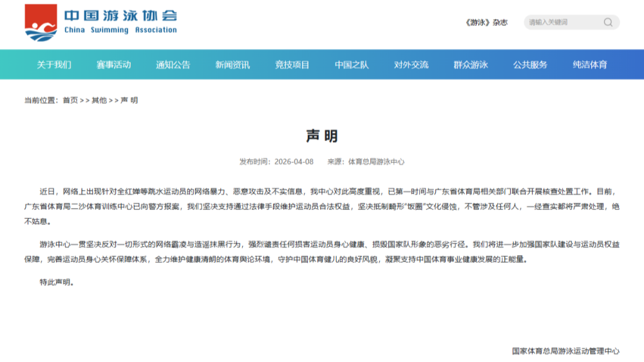Open the 关于我们 menu
The image size is (644, 362).
click(x=54, y=64)
